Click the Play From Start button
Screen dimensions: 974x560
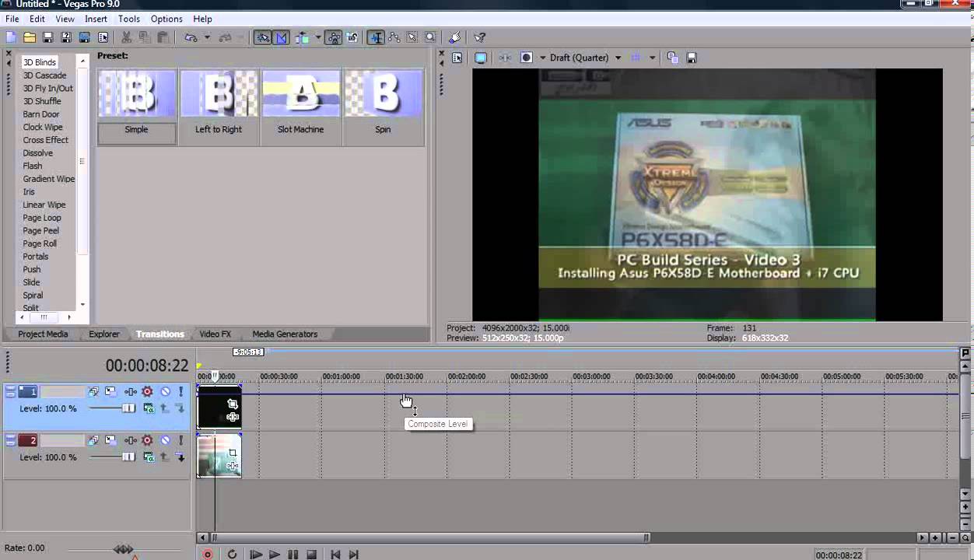[255, 555]
